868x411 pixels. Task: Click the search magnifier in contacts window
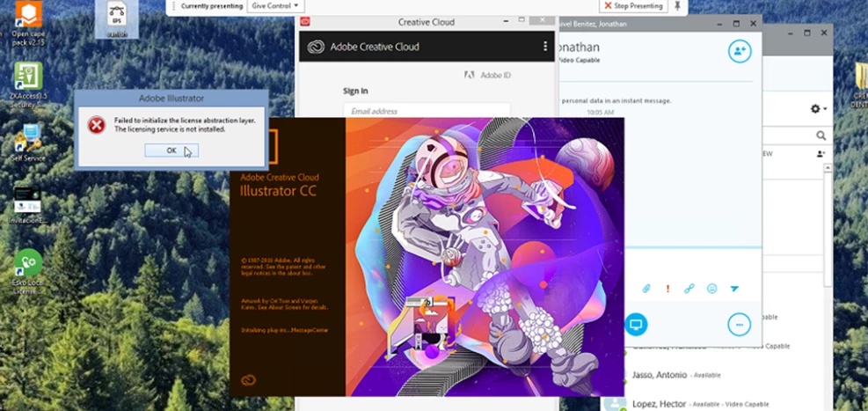[x=821, y=136]
